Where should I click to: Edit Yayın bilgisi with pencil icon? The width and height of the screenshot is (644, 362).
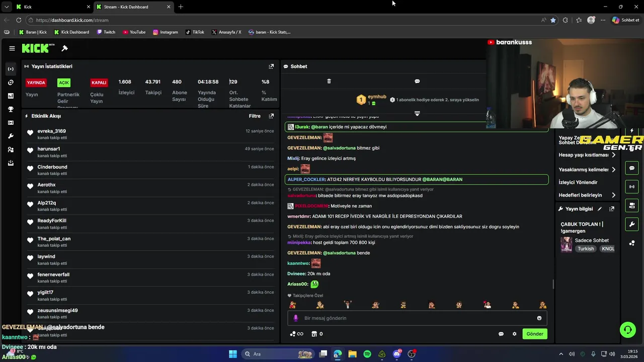click(600, 209)
